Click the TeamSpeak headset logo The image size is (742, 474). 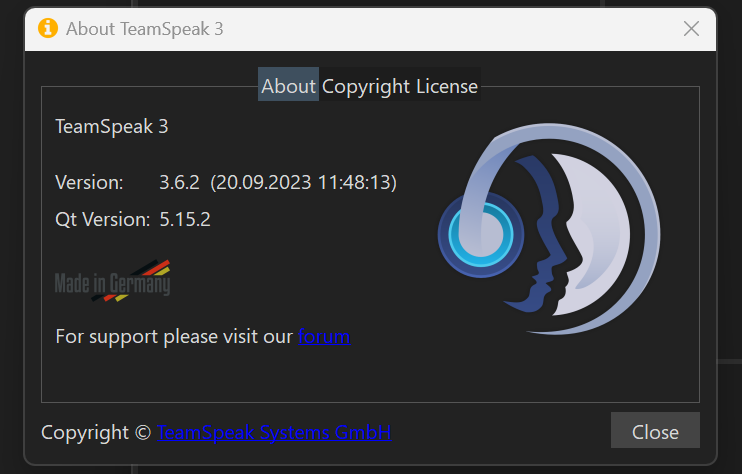coord(549,229)
